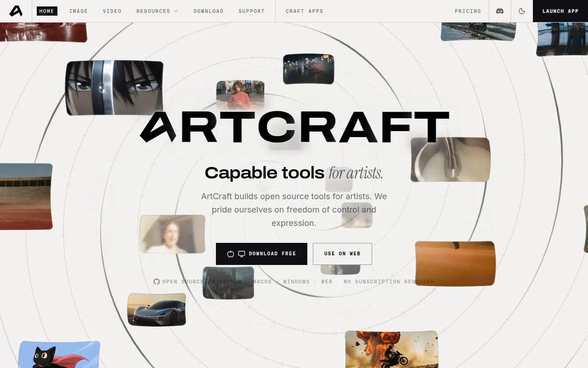Open the Download nav item
Screen dimensions: 588x368
click(x=209, y=11)
